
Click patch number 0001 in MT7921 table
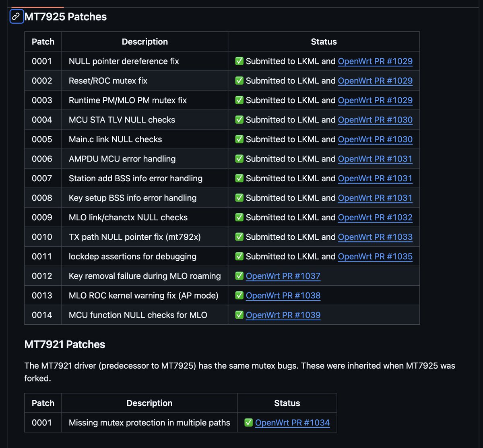(x=43, y=423)
